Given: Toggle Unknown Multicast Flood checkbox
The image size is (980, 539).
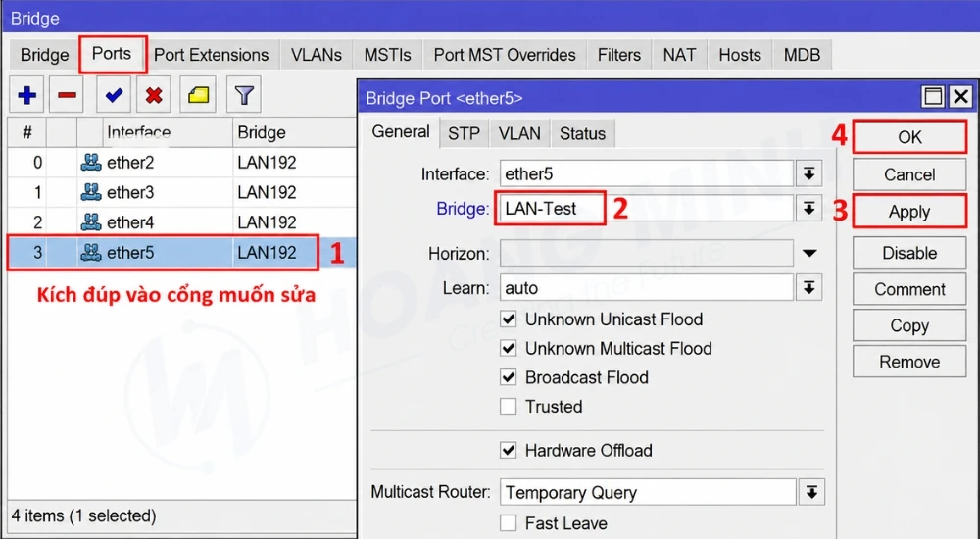Looking at the screenshot, I should 508,348.
